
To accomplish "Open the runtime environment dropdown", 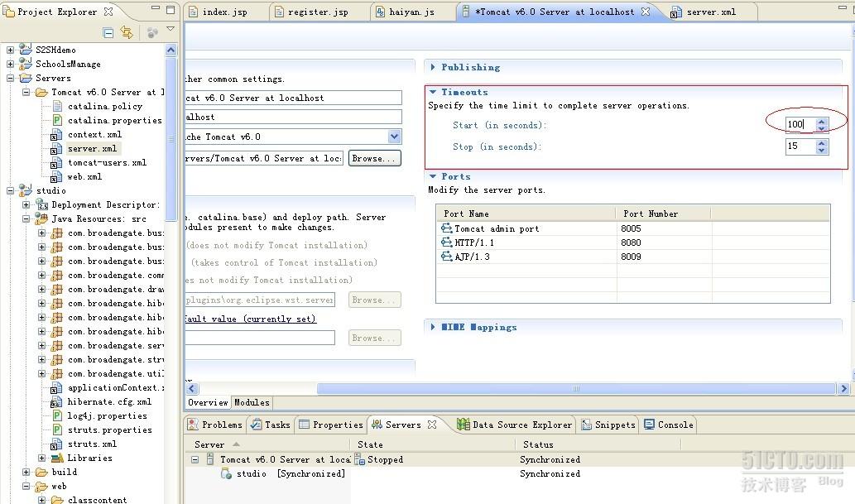I will 394,137.
